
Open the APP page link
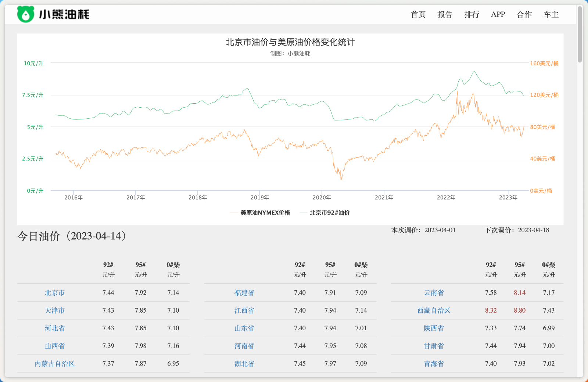(x=498, y=14)
